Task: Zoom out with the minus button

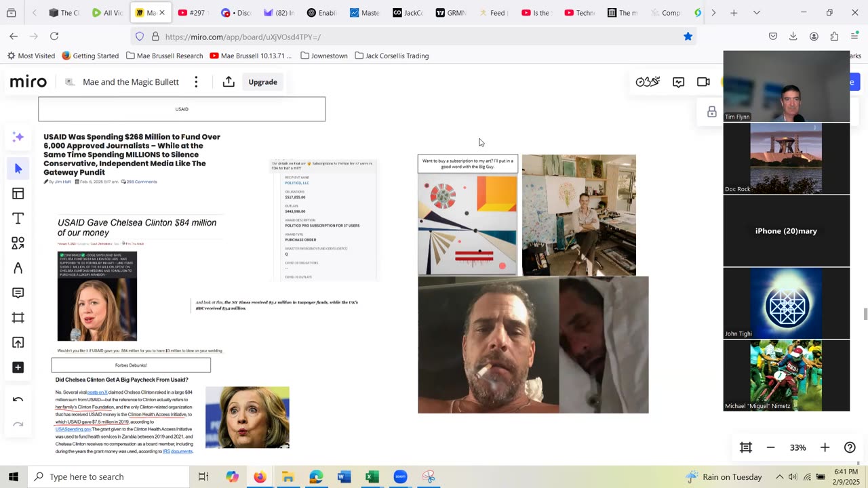Action: 770,447
